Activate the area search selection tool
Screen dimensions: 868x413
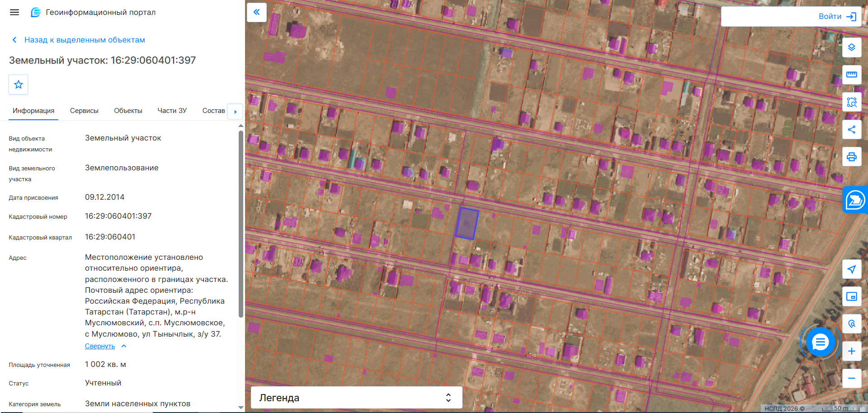click(852, 102)
